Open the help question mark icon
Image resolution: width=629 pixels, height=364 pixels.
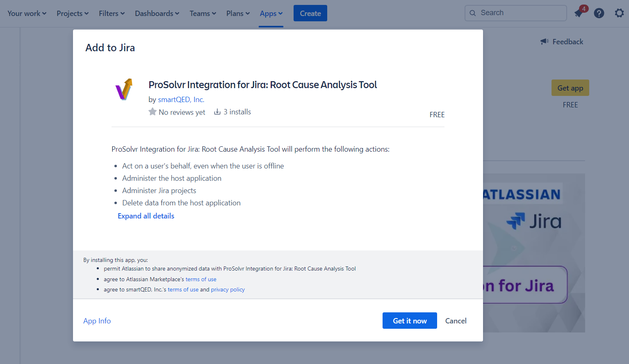(x=599, y=13)
